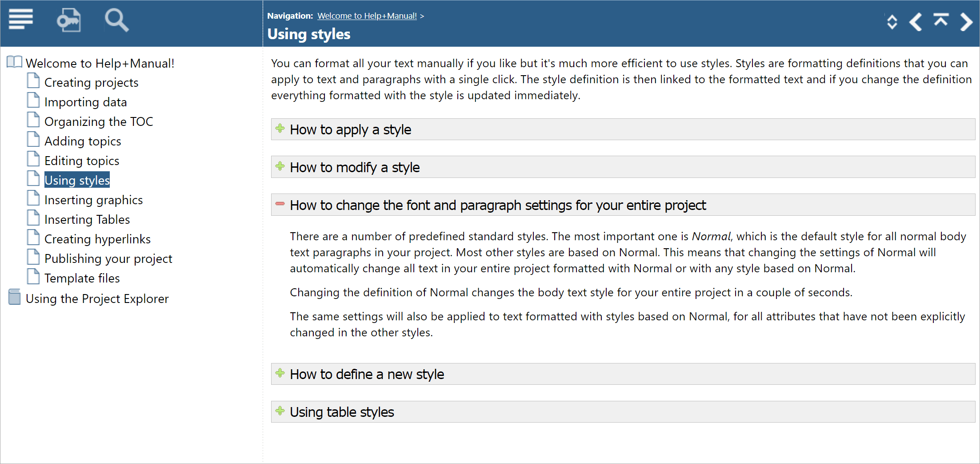
Task: Open the keyword index icon
Action: coord(69,20)
